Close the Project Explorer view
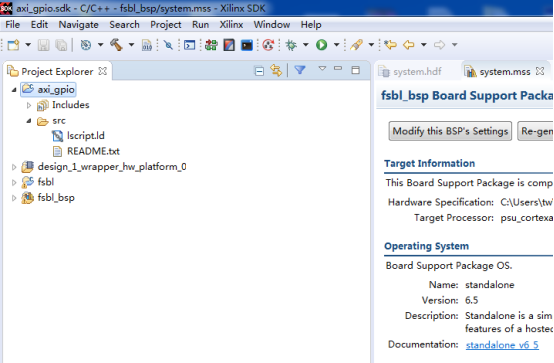This screenshot has width=554, height=363. click(102, 71)
